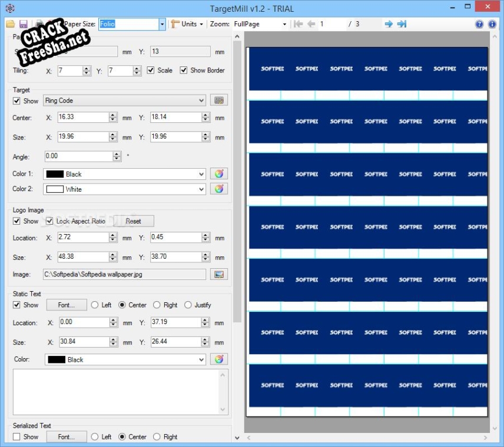Click the Angle input field
This screenshot has width=504, height=447.
pyautogui.click(x=78, y=156)
